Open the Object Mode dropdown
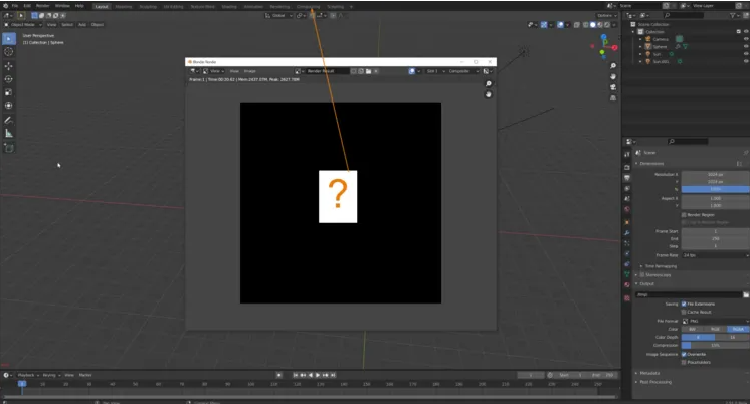The height and width of the screenshot is (404, 750). click(22, 24)
